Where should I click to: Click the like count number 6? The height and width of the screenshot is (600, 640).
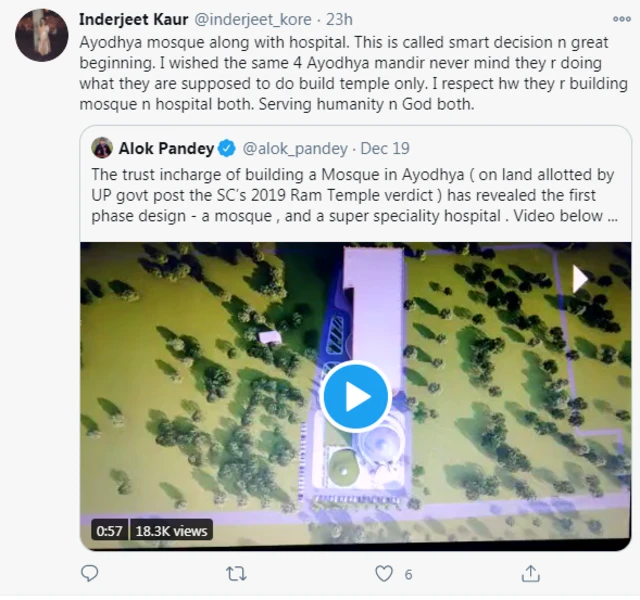click(x=409, y=575)
